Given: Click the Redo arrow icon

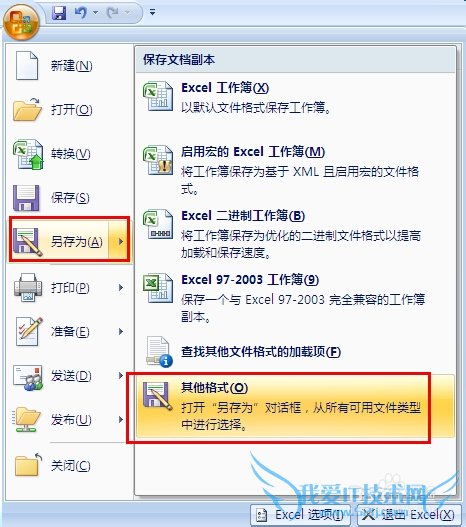Looking at the screenshot, I should tap(112, 12).
